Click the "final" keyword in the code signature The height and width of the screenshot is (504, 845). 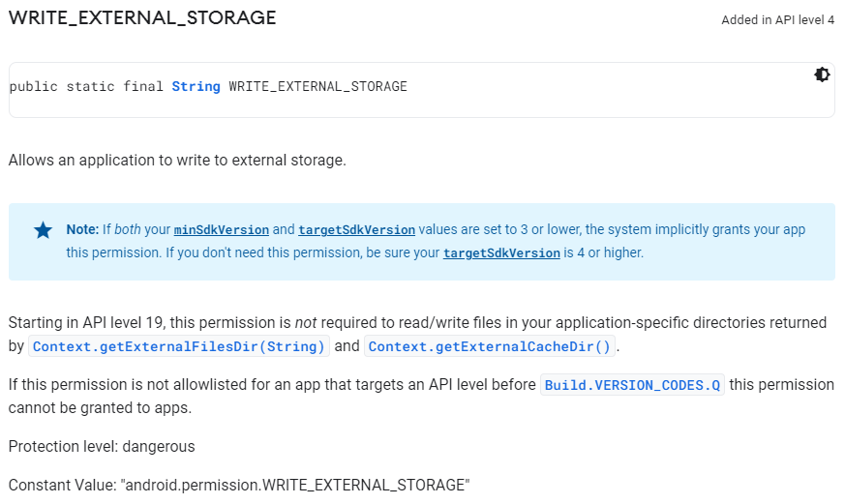point(143,86)
